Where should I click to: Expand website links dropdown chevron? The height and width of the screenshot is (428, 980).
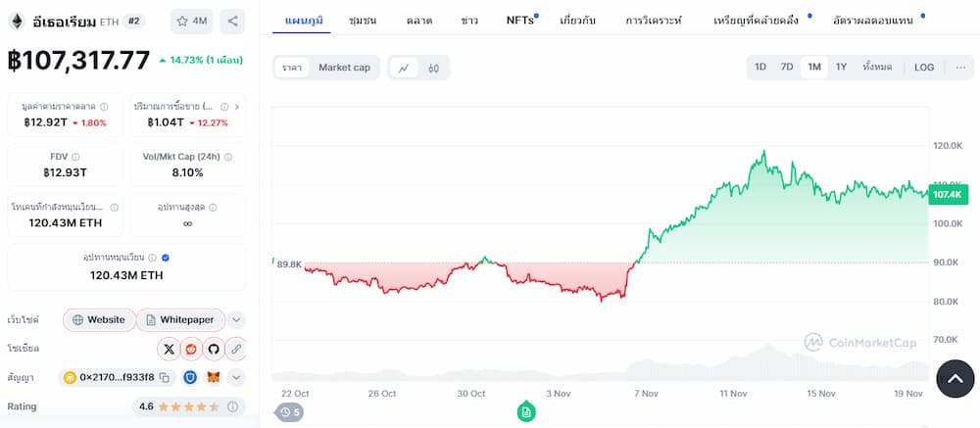point(235,320)
